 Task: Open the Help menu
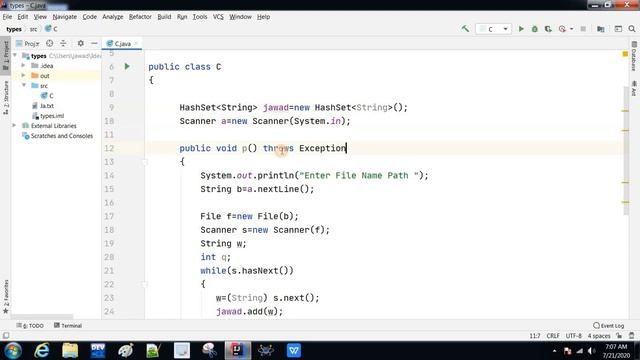[x=263, y=17]
